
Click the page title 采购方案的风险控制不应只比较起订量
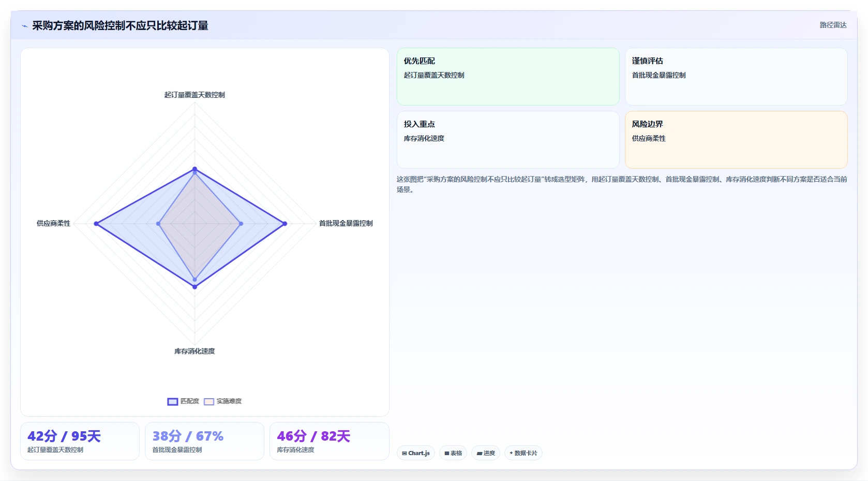click(x=120, y=25)
